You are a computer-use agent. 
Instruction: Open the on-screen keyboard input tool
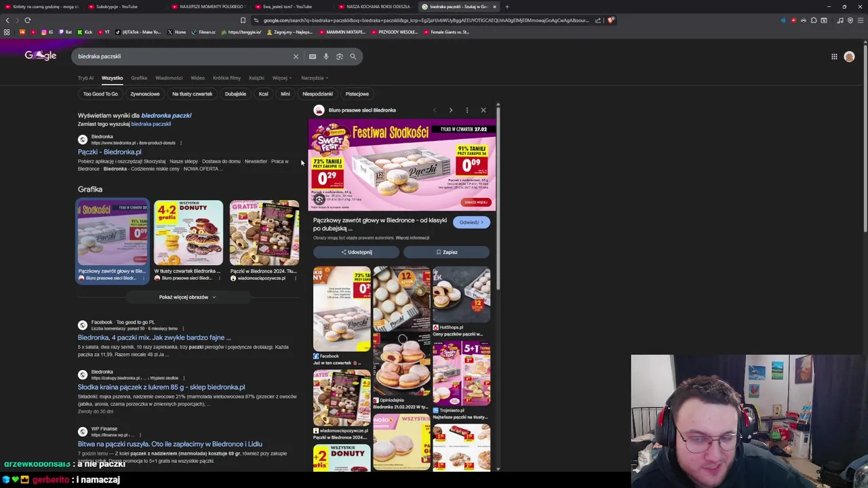click(x=312, y=56)
